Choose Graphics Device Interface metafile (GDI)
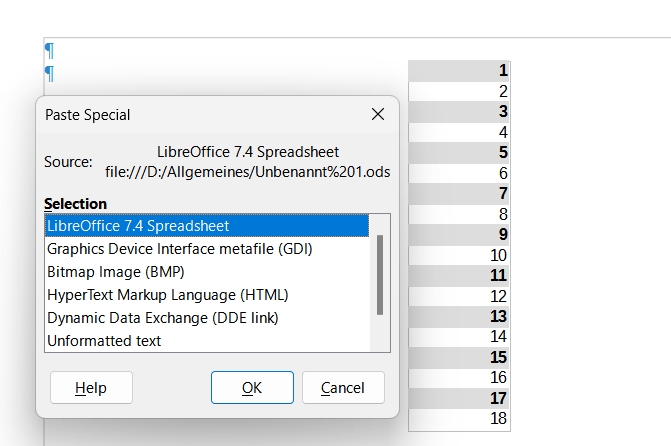Image resolution: width=671 pixels, height=446 pixels. coord(207,249)
